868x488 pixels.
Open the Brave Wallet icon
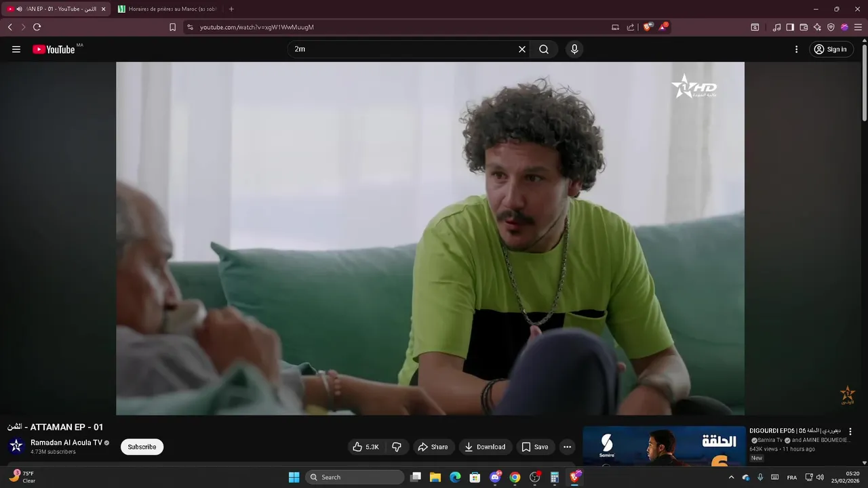pos(804,27)
